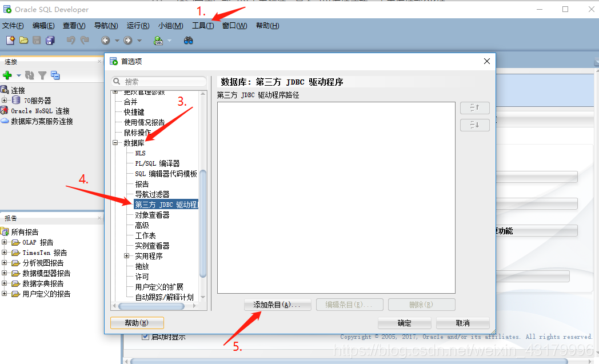Click the New file toolbar icon
The width and height of the screenshot is (599, 364).
[10, 40]
